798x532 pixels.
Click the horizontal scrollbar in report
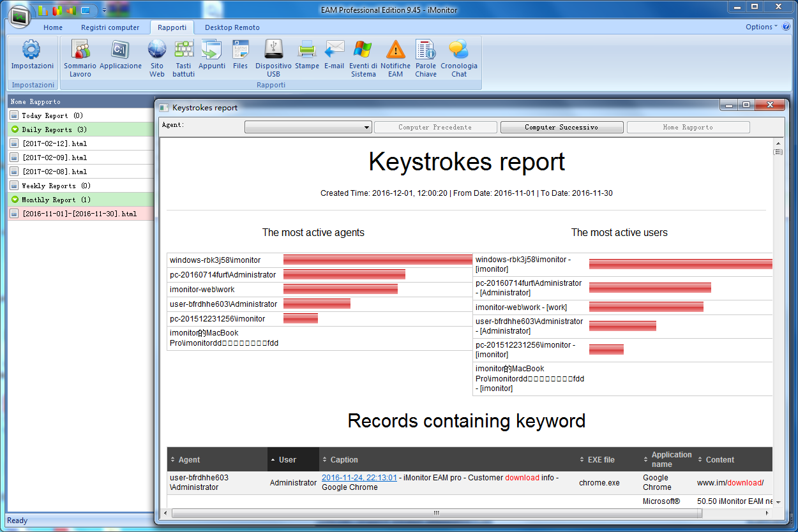(437, 513)
